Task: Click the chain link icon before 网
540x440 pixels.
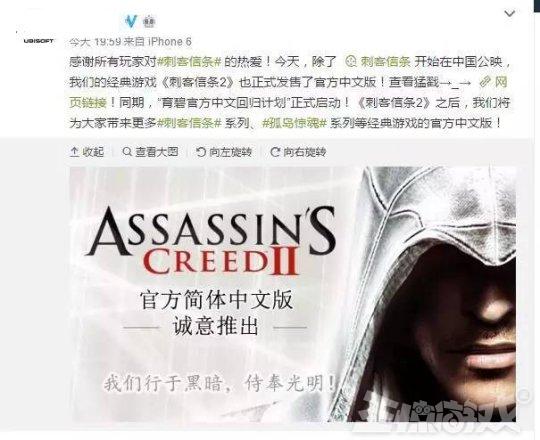Action: 485,82
